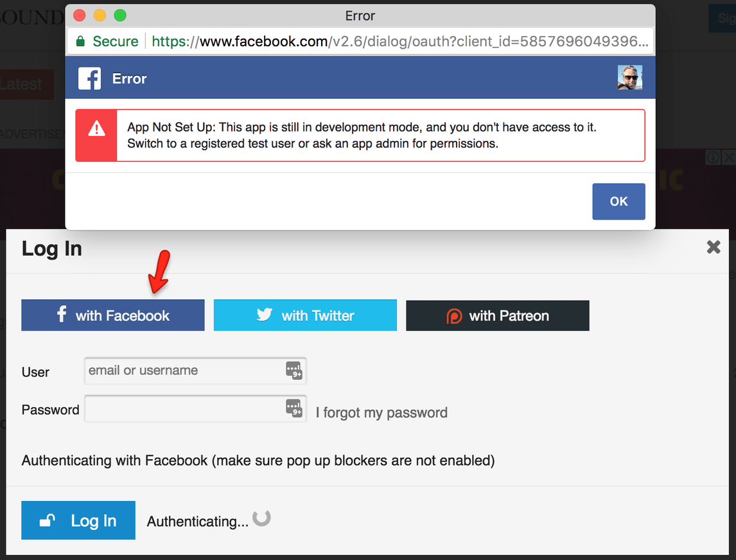Click the Authenticating loading spinner

261,518
